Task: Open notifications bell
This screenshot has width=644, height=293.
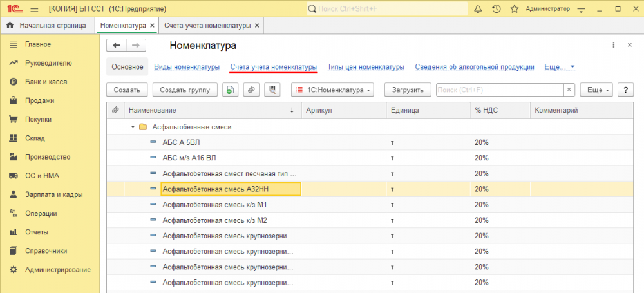Action: coord(478,8)
